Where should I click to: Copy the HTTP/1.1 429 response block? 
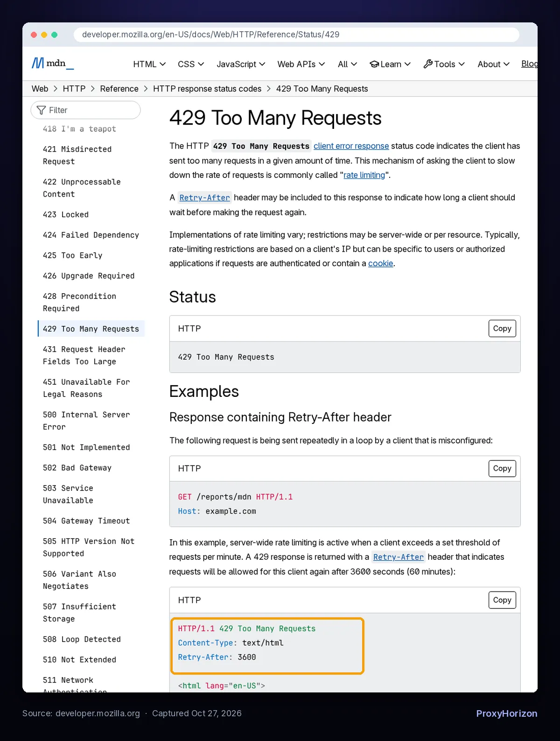coord(502,600)
